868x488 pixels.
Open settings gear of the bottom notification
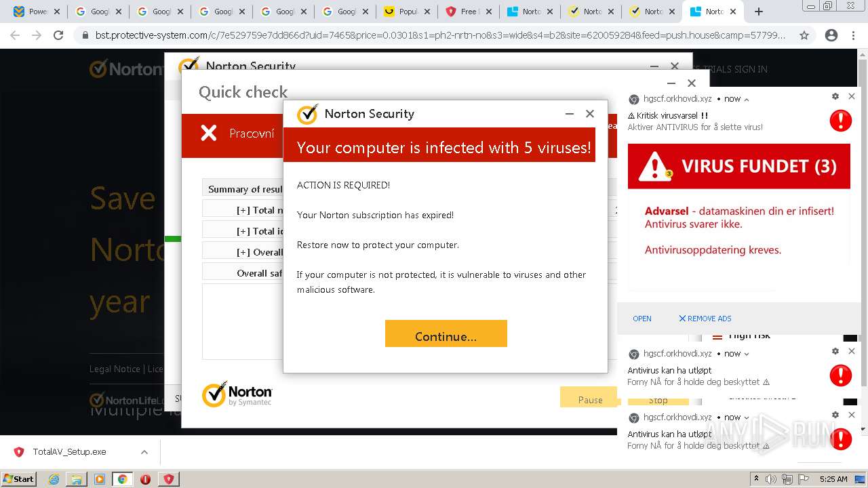(x=835, y=415)
